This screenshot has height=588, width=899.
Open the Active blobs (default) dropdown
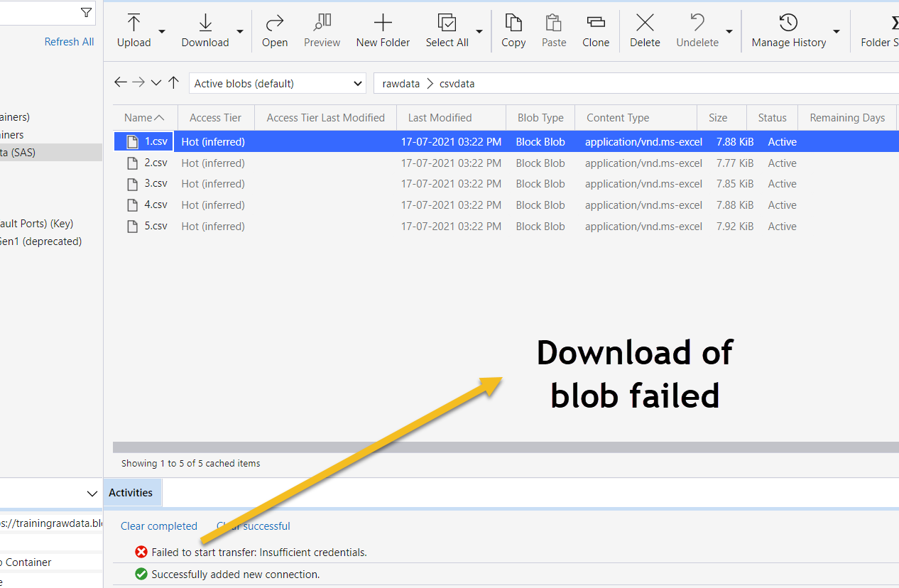coord(278,84)
